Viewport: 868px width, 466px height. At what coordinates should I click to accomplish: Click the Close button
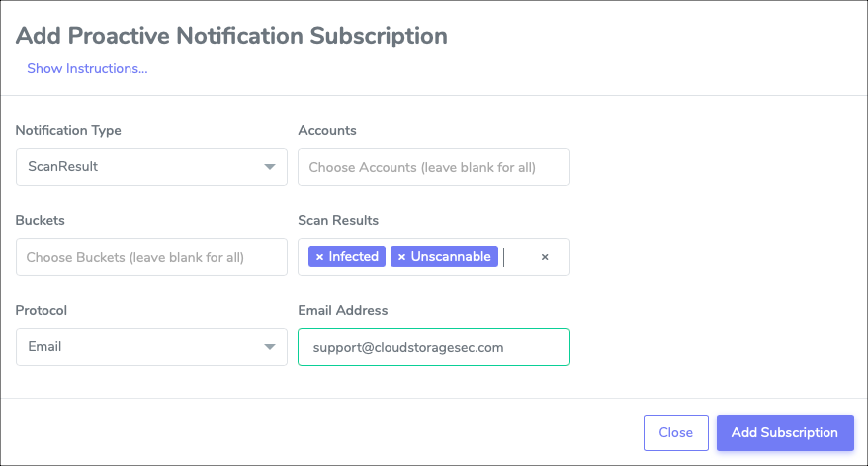tap(676, 432)
